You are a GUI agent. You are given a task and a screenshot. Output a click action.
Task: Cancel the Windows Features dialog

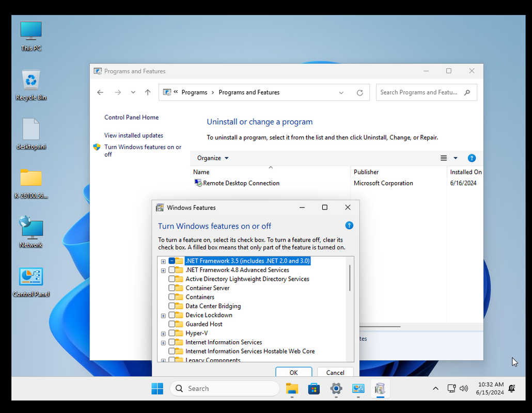(x=335, y=372)
